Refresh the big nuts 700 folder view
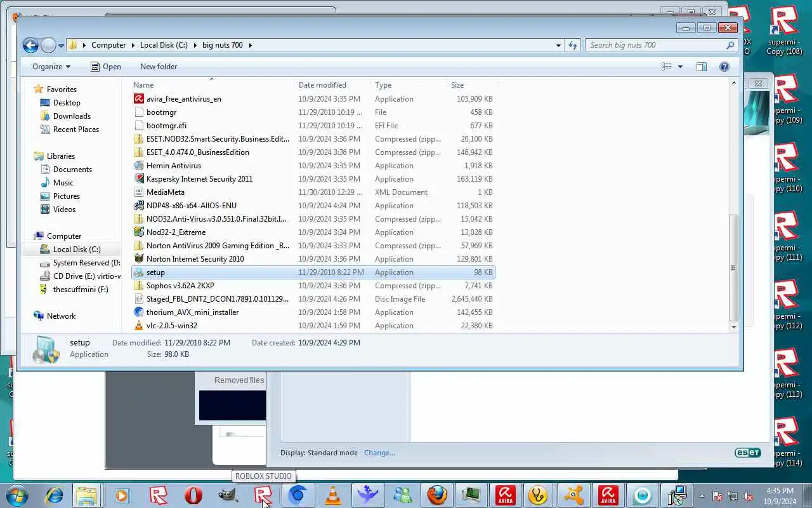The width and height of the screenshot is (812, 508). tap(573, 45)
